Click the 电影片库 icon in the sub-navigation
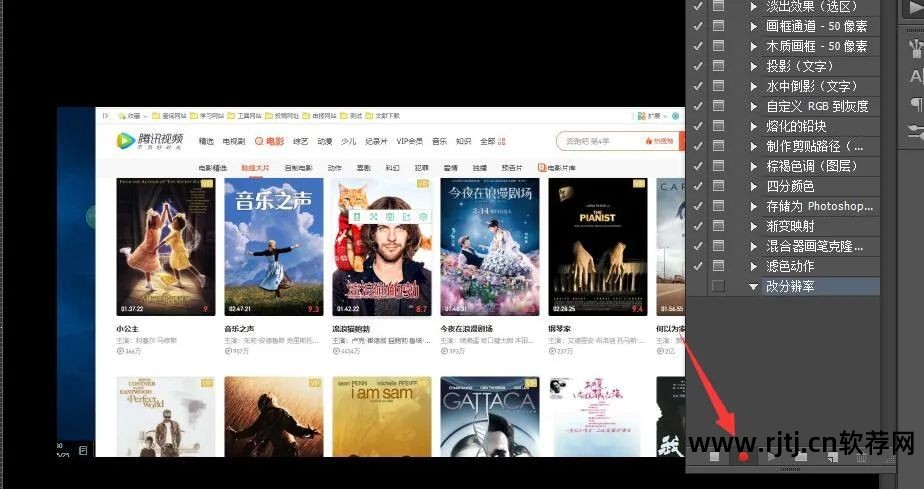The height and width of the screenshot is (489, 924). [542, 168]
